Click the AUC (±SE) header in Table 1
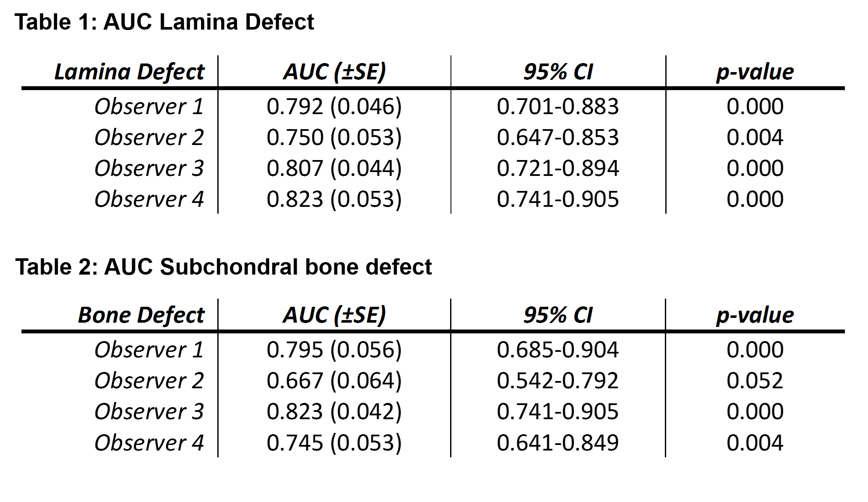868x502 pixels. pyautogui.click(x=334, y=72)
